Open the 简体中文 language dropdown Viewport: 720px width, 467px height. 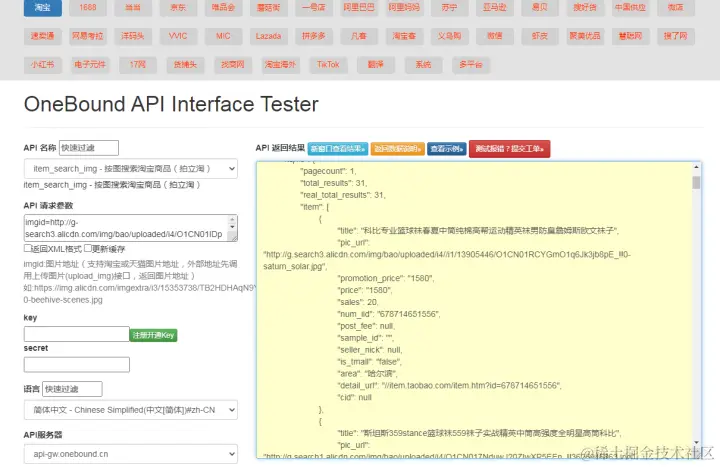click(x=130, y=410)
